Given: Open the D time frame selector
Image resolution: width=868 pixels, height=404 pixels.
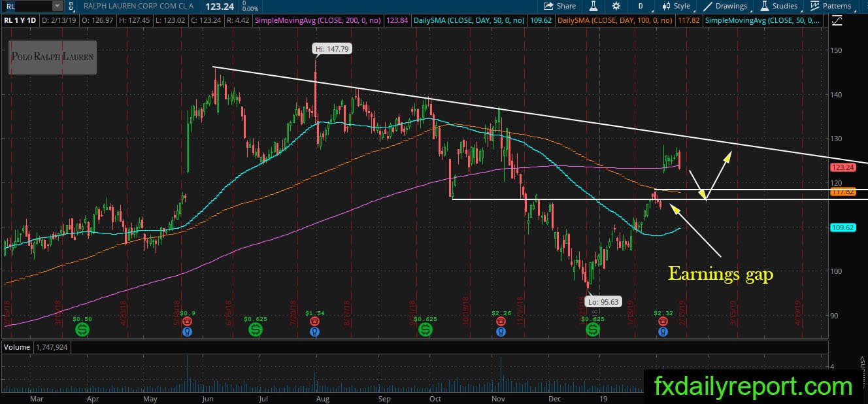Looking at the screenshot, I should click(x=641, y=6).
